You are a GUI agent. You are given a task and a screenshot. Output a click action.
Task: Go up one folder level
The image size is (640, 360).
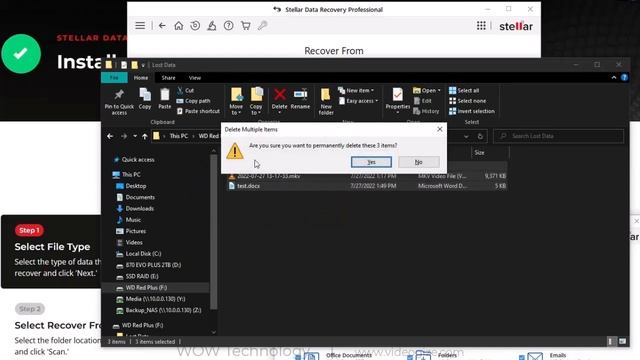145,136
